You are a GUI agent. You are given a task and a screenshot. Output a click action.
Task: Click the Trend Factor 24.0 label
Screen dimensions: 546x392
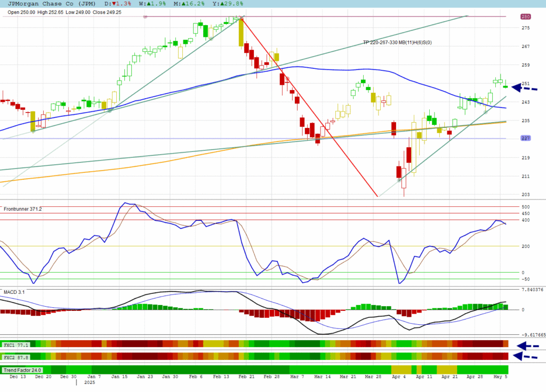(22, 370)
